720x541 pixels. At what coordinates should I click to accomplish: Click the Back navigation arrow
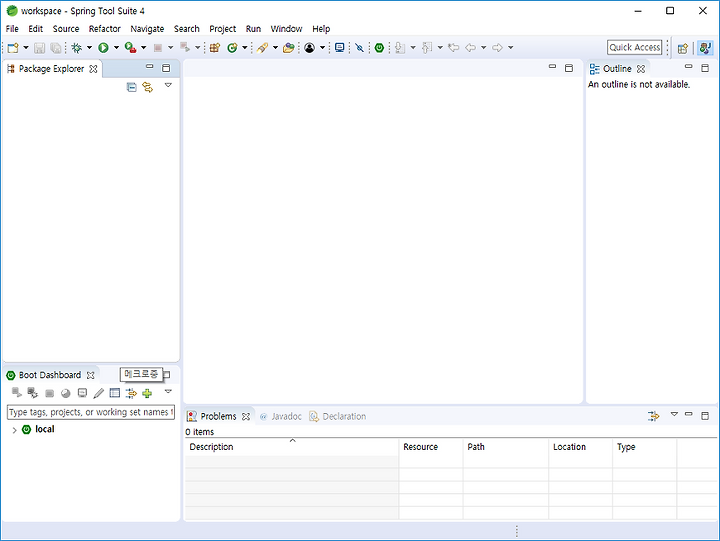470,47
